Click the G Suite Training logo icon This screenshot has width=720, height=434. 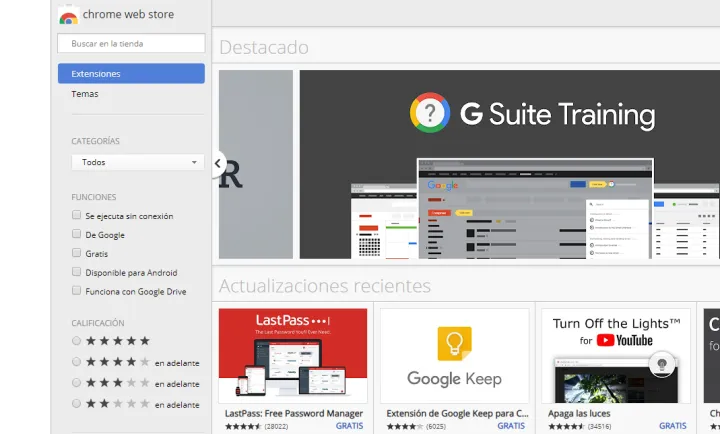430,113
